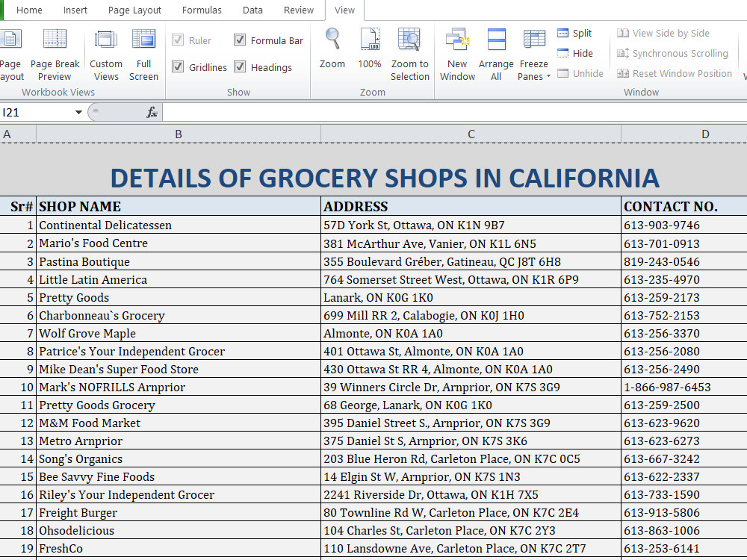747x560 pixels.
Task: Select address 375 Daniel St S, Arnprior
Action: [x=471, y=441]
